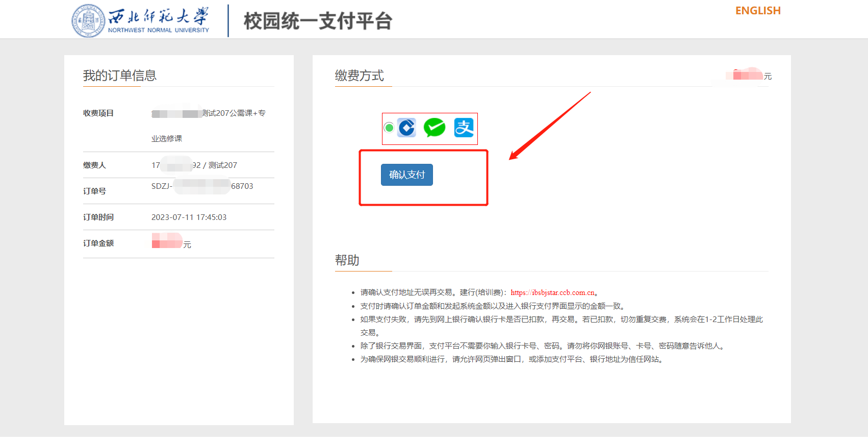Click the red arrow annotation graphic
Screen dimensions: 868x443
[550, 126]
